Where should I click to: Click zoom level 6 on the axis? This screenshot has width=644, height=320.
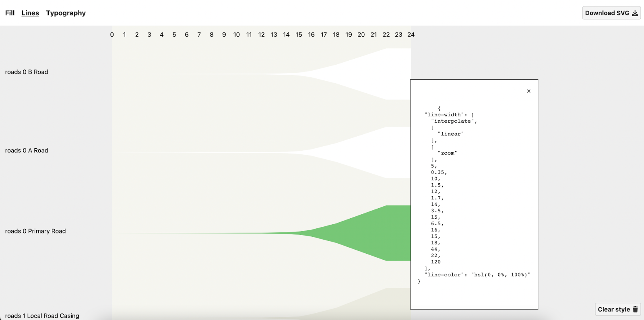click(187, 35)
